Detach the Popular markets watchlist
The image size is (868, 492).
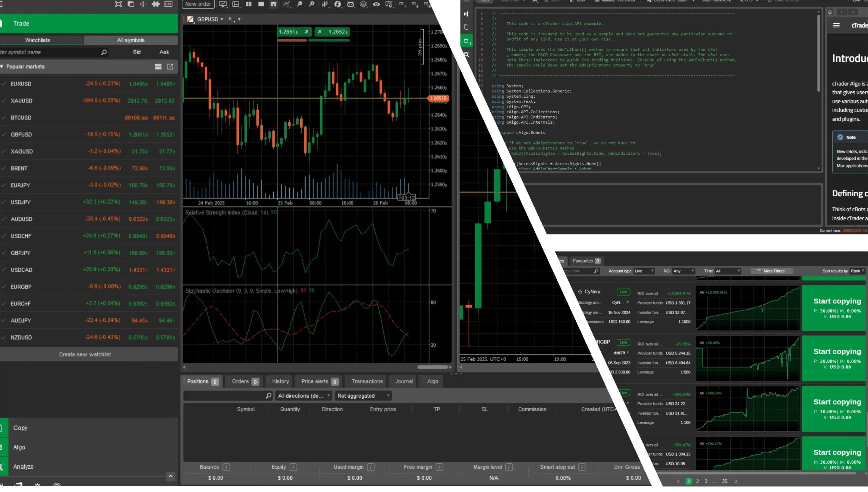coord(170,67)
